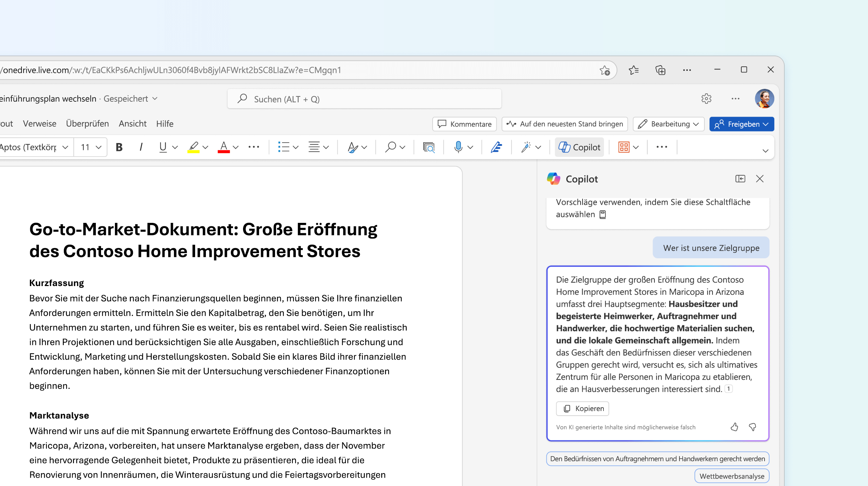Open the Hilfe tab
The image size is (868, 486).
[x=165, y=124]
